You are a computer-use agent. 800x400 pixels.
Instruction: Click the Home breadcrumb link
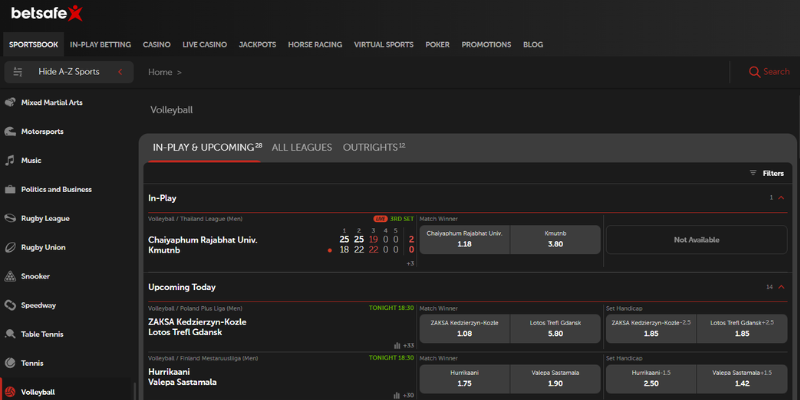(x=160, y=72)
